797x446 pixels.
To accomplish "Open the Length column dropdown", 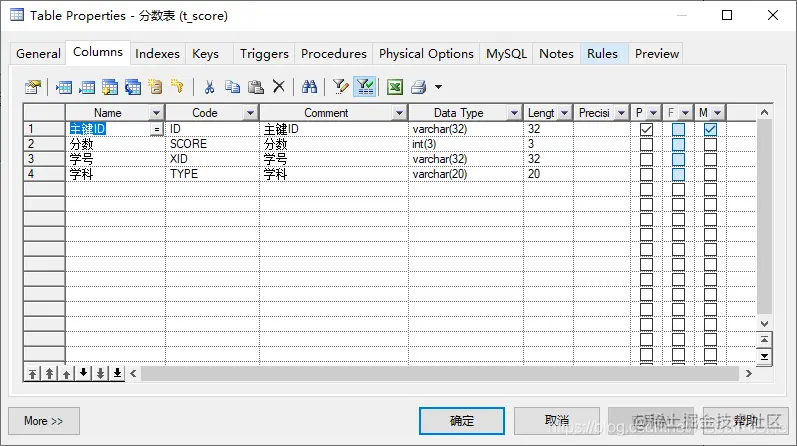I will pyautogui.click(x=564, y=113).
